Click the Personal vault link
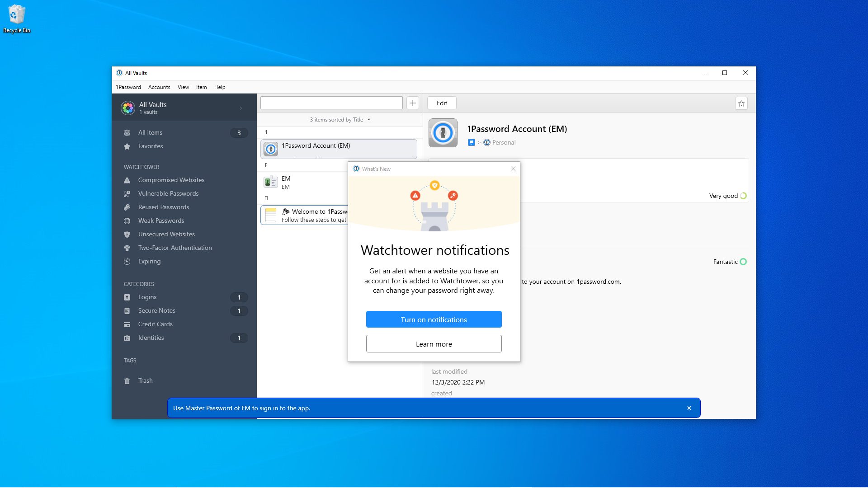The width and height of the screenshot is (868, 488). click(x=504, y=143)
